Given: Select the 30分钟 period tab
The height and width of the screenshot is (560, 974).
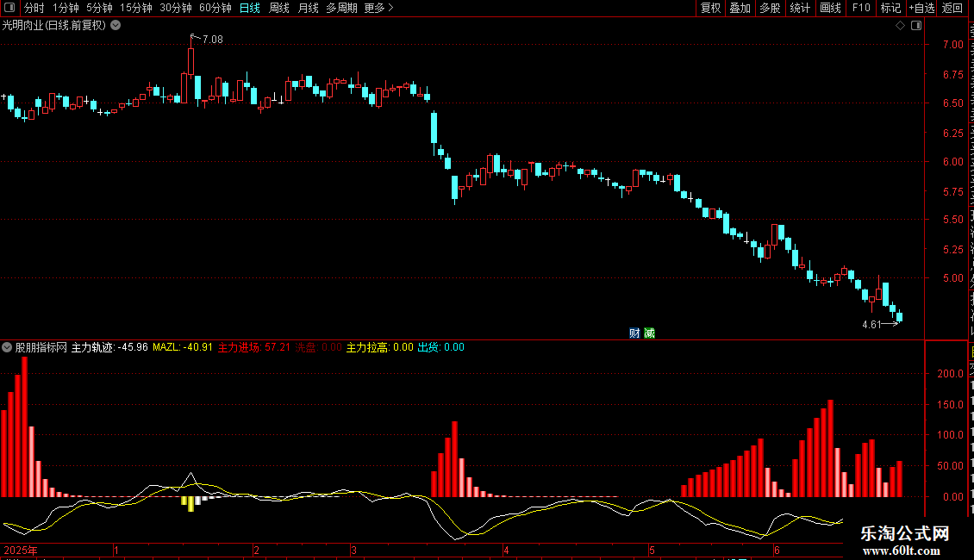Looking at the screenshot, I should [176, 8].
